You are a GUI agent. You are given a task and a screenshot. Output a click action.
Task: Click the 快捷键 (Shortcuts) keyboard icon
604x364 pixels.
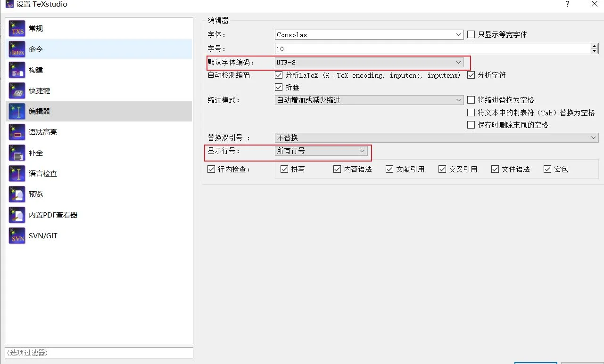click(17, 91)
